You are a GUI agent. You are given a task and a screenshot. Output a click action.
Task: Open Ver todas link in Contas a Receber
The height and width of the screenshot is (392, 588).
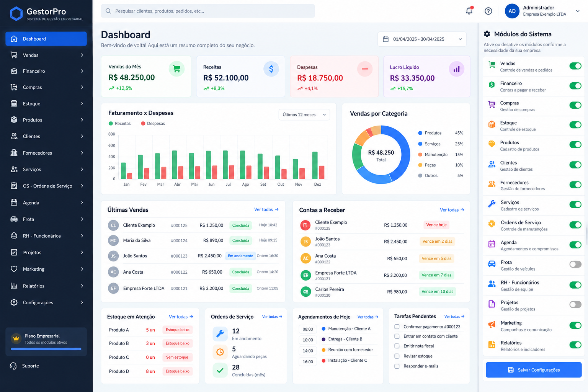[452, 210]
